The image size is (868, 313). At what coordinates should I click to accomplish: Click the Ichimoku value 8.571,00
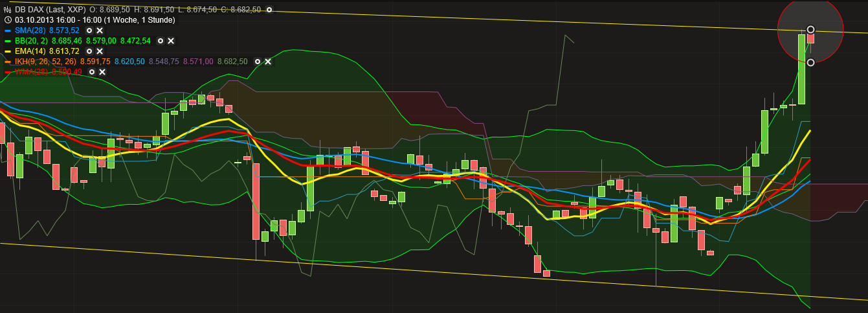point(198,62)
